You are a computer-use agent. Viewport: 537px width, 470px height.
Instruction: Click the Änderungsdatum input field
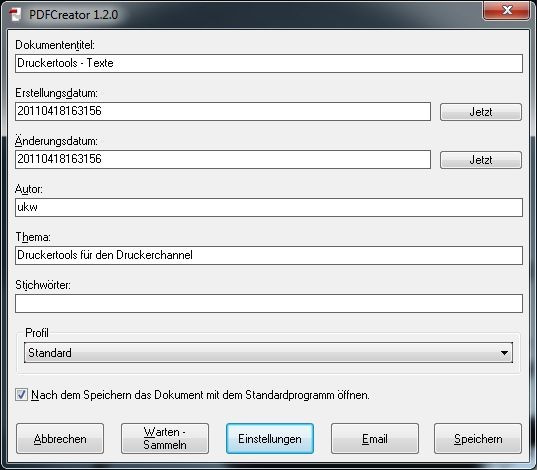point(223,159)
